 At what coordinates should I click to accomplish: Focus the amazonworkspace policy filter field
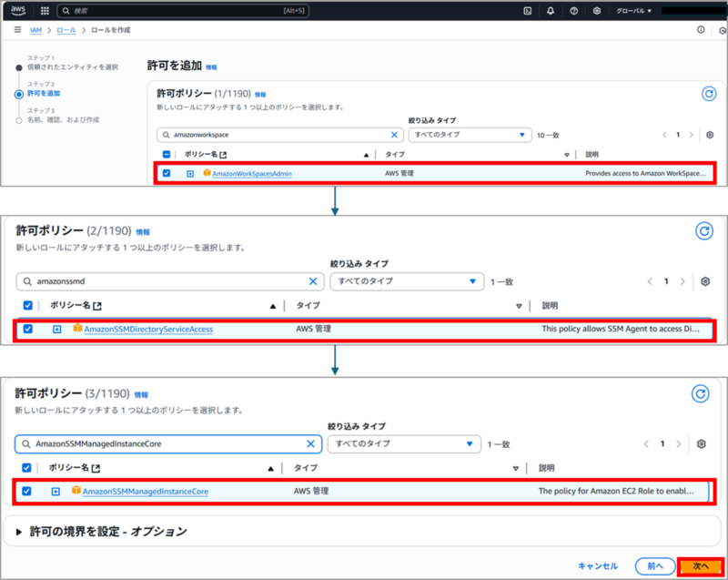click(x=280, y=135)
